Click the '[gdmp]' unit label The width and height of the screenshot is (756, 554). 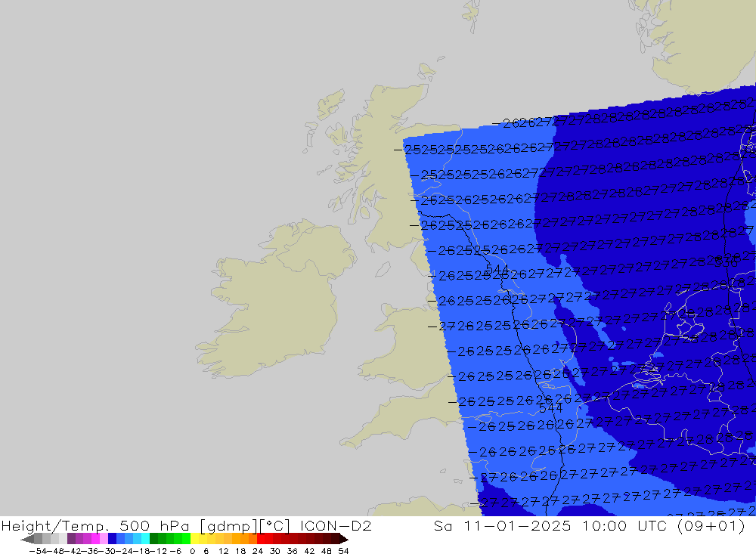229,525
